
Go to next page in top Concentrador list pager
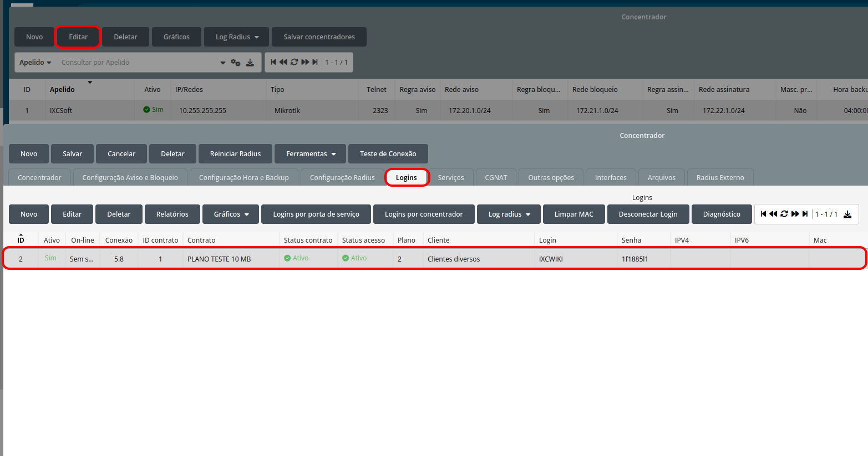(x=305, y=62)
